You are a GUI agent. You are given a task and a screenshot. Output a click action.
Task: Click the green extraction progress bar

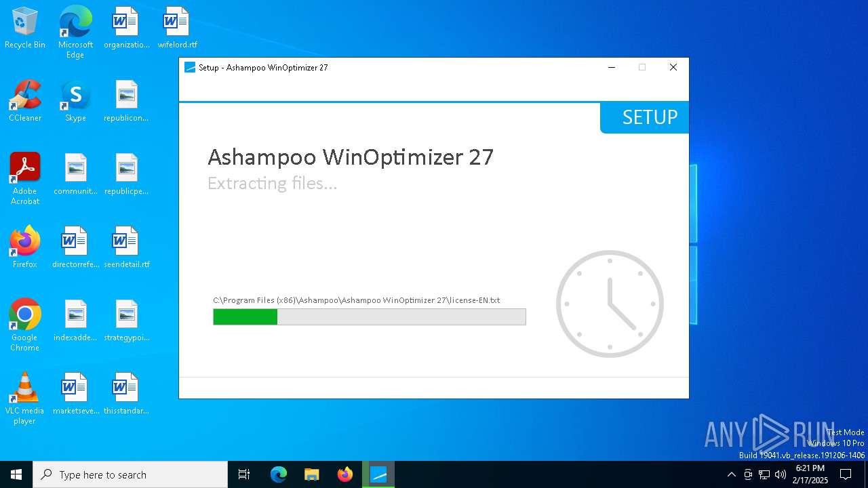point(370,317)
